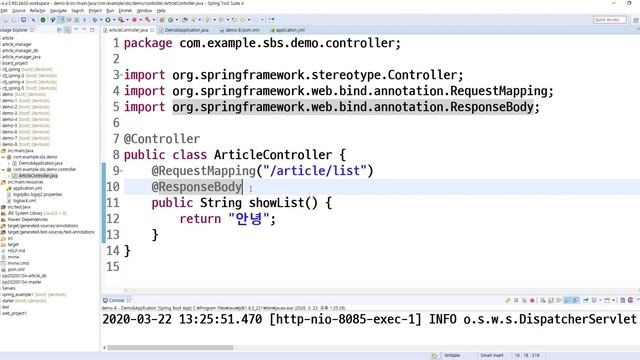Viewport: 640px width, 360px height.
Task: Minimize the Package Explorer panel
Action: click(84, 30)
